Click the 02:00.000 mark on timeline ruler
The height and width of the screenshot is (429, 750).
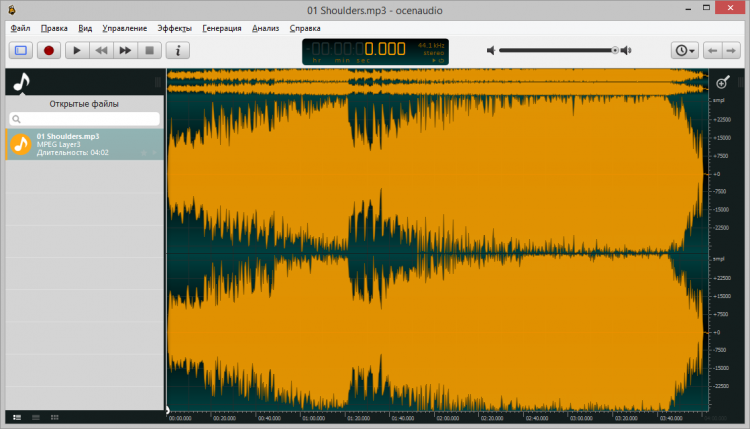[x=448, y=418]
